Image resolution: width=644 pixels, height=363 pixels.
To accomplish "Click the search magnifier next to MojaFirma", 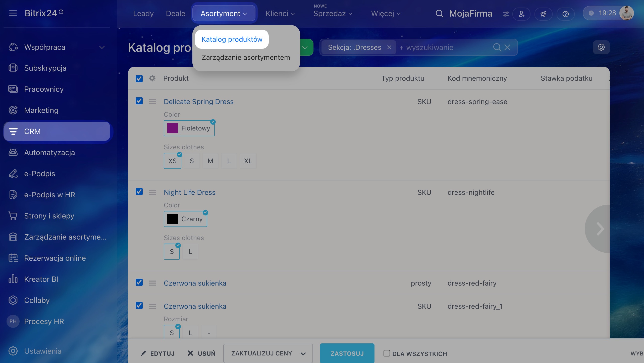I will click(x=439, y=14).
